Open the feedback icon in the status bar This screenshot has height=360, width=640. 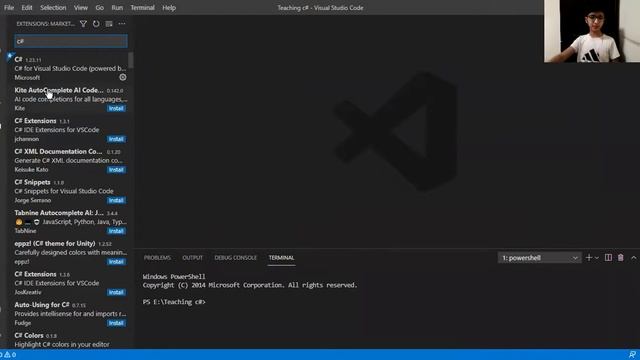pos(632,354)
